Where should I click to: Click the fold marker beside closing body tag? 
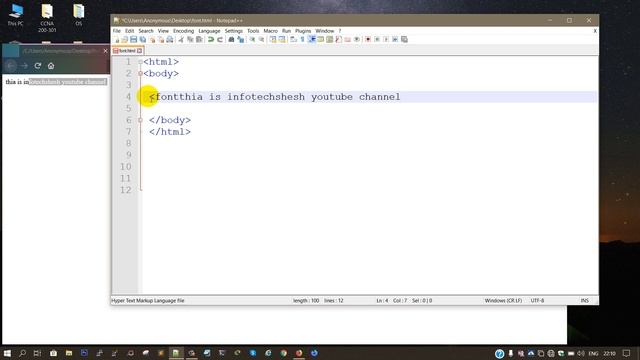click(140, 120)
